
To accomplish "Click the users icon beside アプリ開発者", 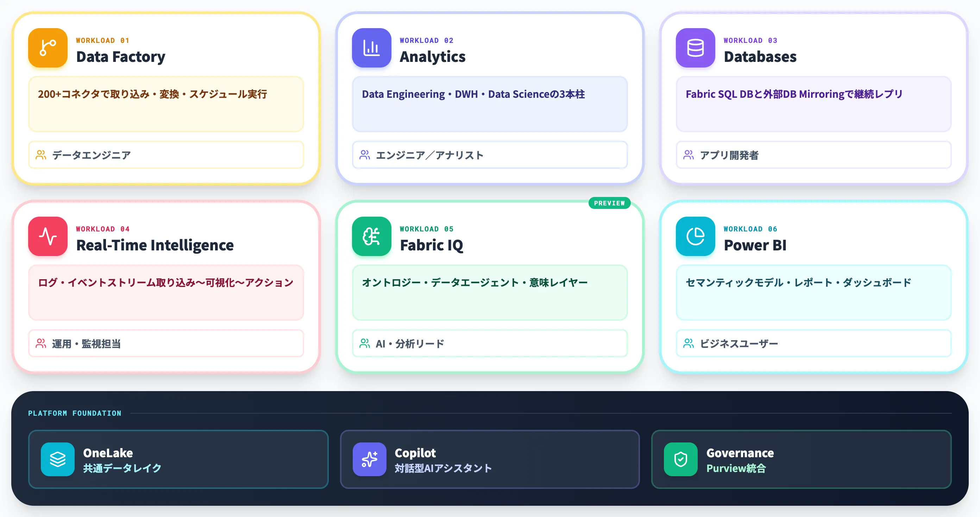I will 688,155.
